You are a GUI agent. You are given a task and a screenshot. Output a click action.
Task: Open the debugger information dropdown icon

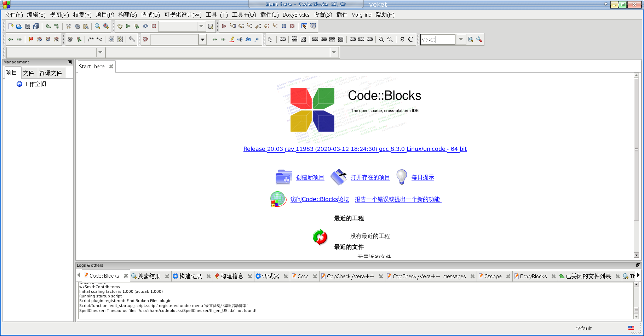click(313, 26)
